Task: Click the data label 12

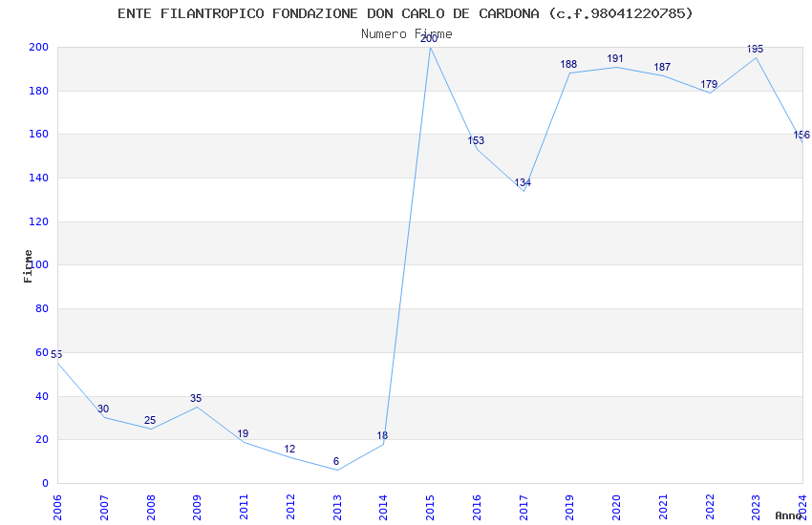Action: tap(289, 449)
